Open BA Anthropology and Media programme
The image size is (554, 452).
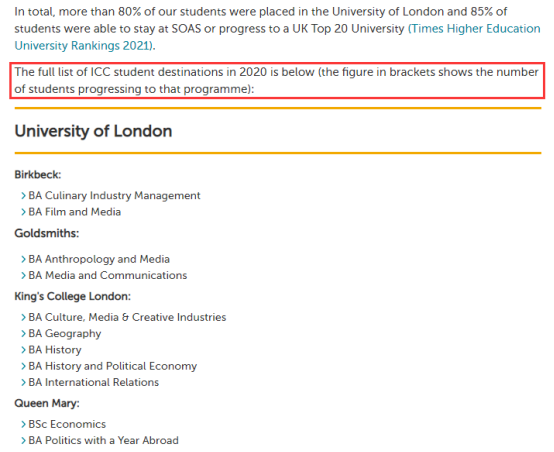[99, 259]
